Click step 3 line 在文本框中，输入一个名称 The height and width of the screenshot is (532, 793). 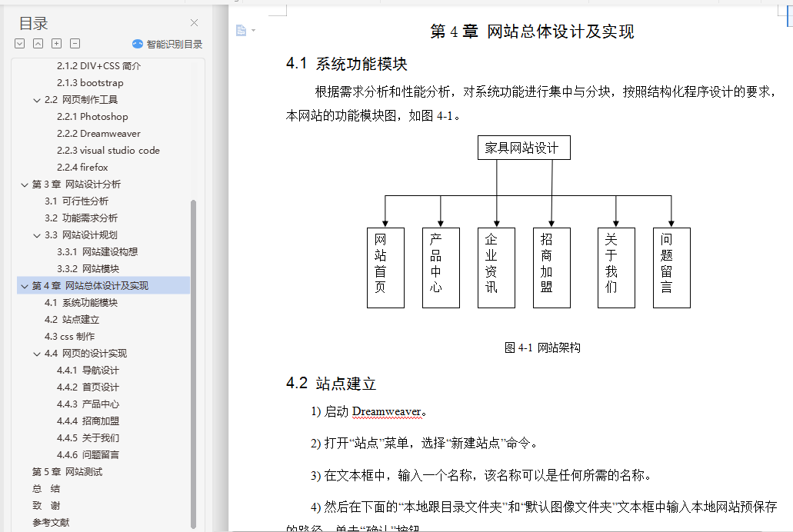point(481,475)
